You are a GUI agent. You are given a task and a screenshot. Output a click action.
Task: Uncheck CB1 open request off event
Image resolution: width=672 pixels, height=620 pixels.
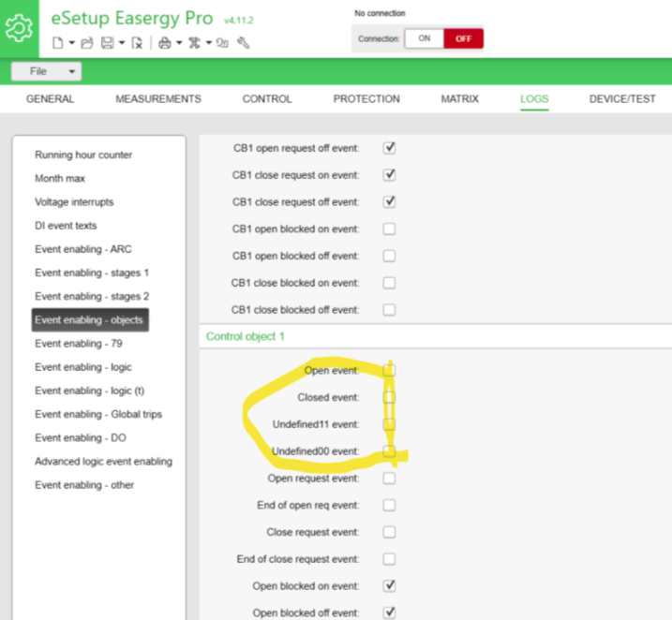(389, 148)
